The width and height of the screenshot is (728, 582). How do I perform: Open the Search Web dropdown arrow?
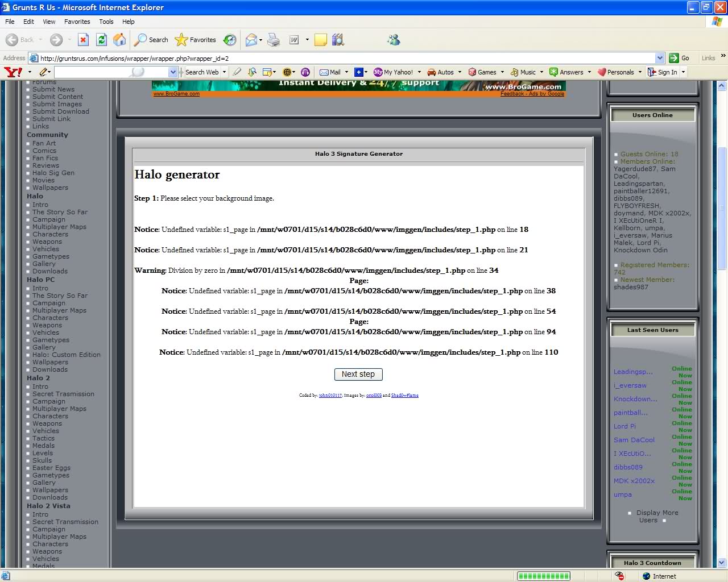[224, 72]
